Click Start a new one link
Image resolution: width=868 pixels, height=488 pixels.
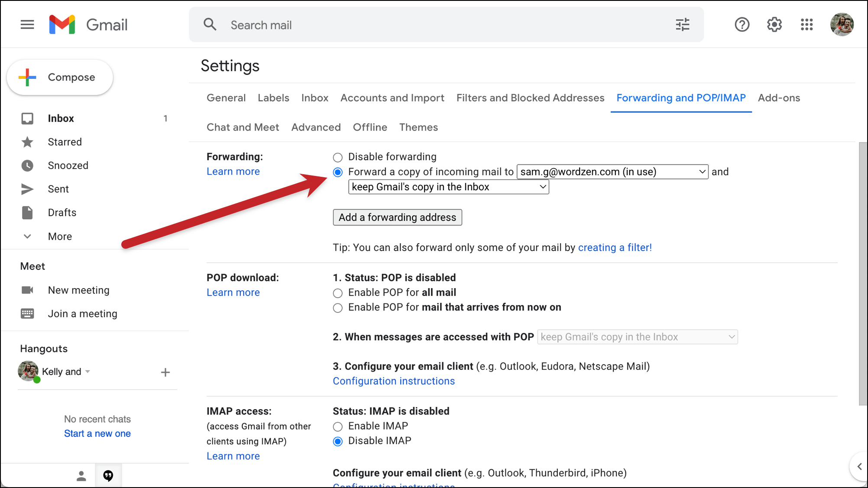(97, 433)
